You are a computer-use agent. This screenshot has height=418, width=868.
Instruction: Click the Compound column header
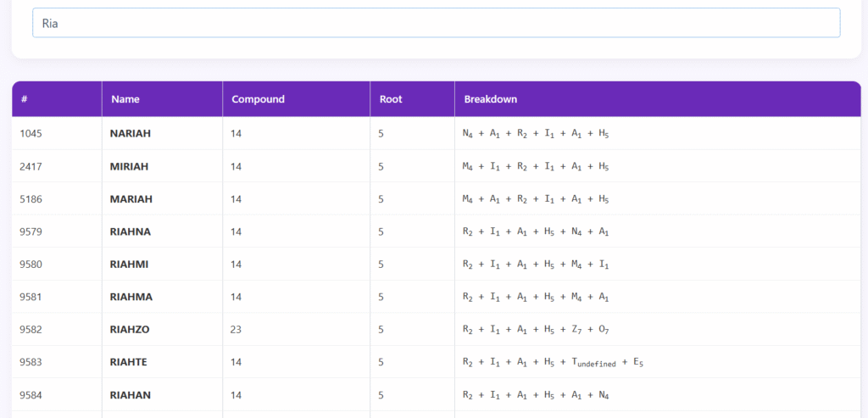click(x=259, y=99)
